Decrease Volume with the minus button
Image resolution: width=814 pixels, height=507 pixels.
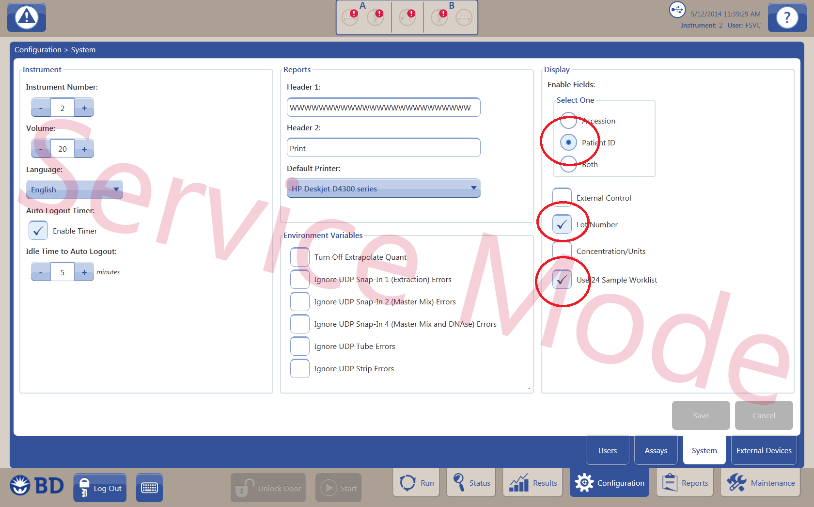(x=40, y=149)
